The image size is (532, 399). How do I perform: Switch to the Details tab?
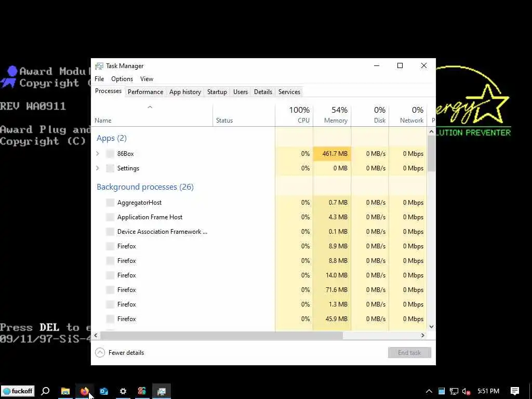263,92
